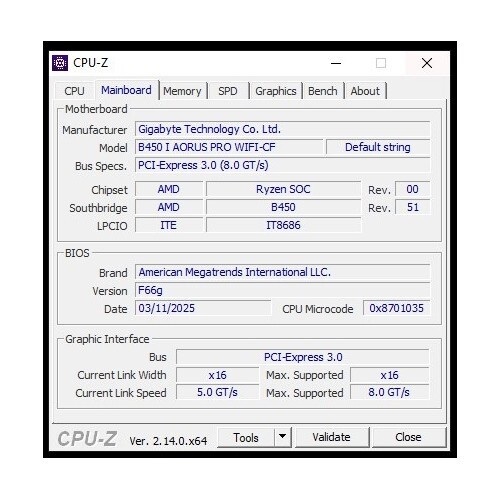
Task: Click the version text Ver. 2.14.0.x64
Action: pyautogui.click(x=168, y=441)
